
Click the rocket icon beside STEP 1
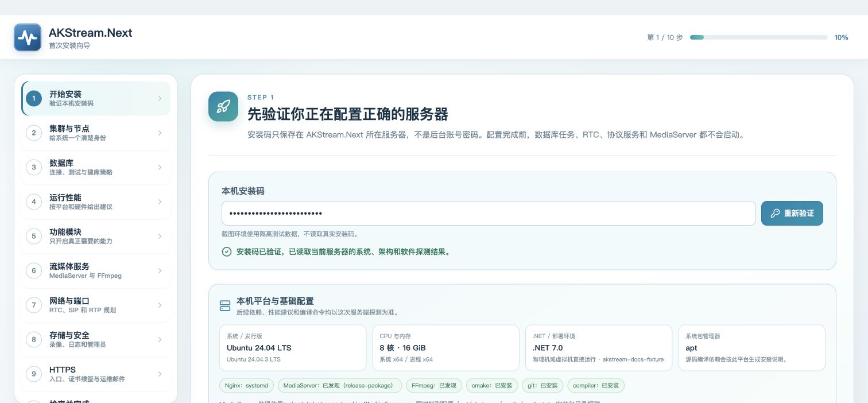[x=223, y=106]
